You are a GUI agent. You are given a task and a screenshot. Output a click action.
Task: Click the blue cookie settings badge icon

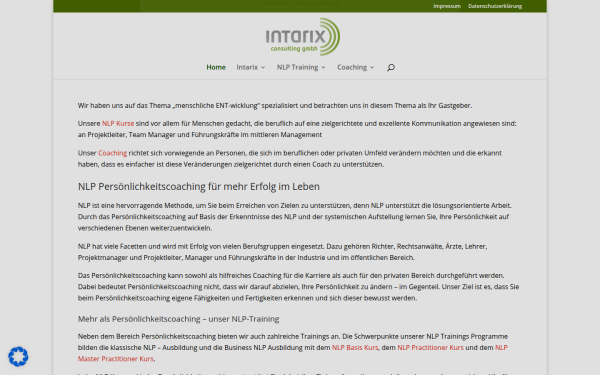18,357
